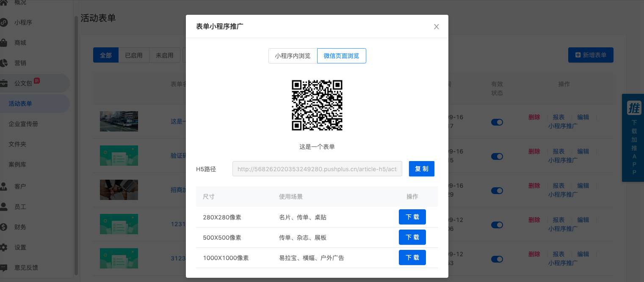Image resolution: width=644 pixels, height=282 pixels.
Task: Click the 商城 shopping bag icon
Action: pyautogui.click(x=3, y=43)
